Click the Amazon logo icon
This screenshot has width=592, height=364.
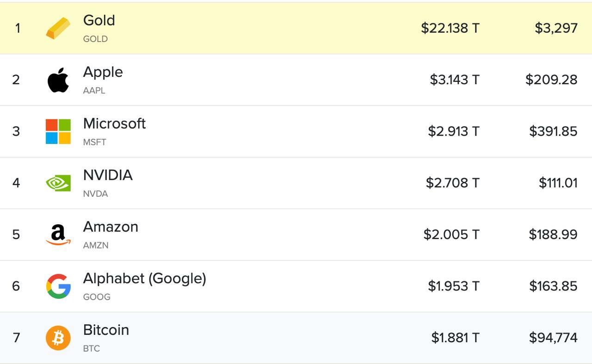pyautogui.click(x=58, y=234)
